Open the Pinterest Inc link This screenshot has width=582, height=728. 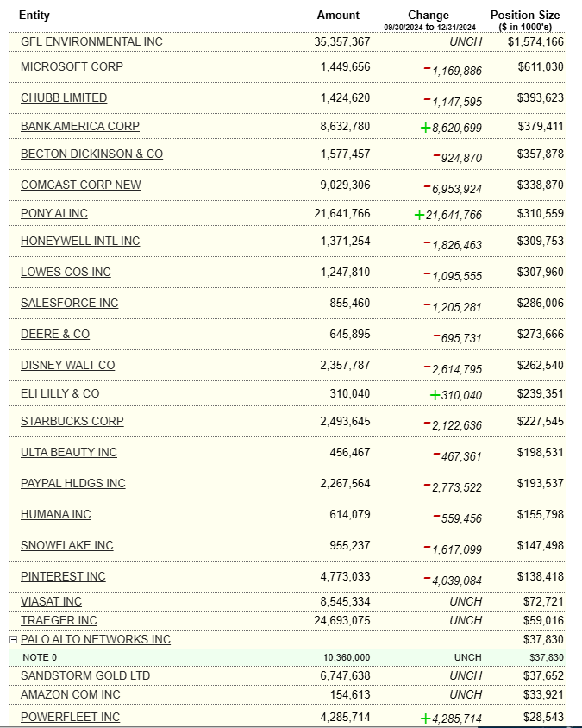coord(63,577)
